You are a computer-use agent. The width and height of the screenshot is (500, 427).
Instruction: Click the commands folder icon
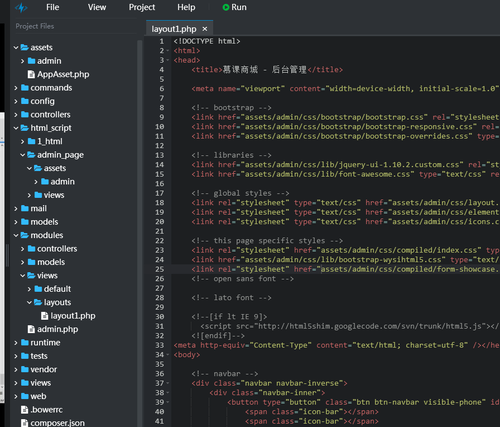point(25,88)
